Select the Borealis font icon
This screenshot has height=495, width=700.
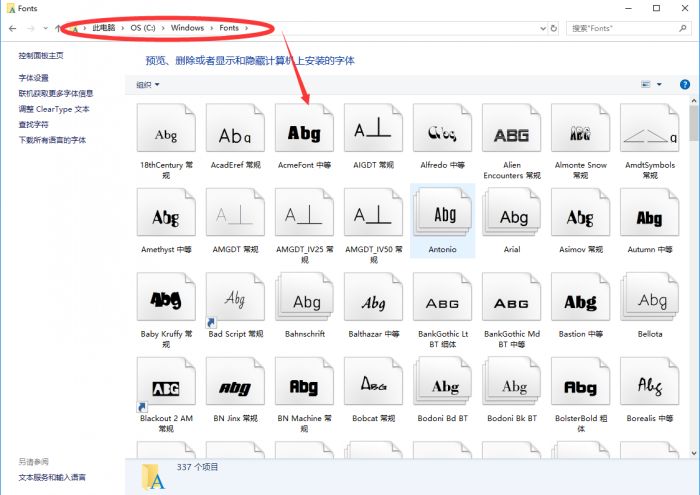click(x=650, y=381)
